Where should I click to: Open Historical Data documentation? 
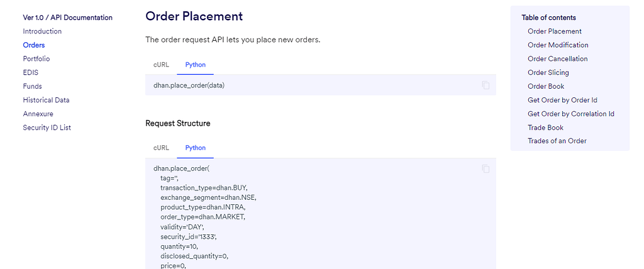point(46,101)
